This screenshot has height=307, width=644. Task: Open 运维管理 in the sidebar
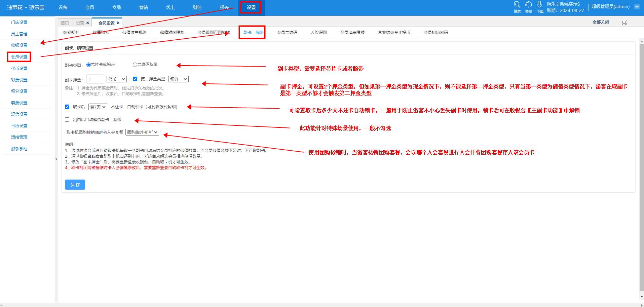19,137
